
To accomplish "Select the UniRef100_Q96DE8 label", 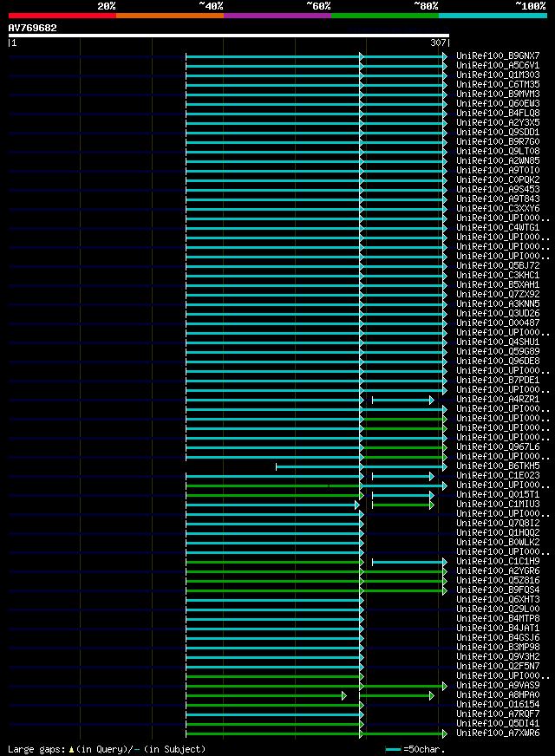I will click(498, 362).
